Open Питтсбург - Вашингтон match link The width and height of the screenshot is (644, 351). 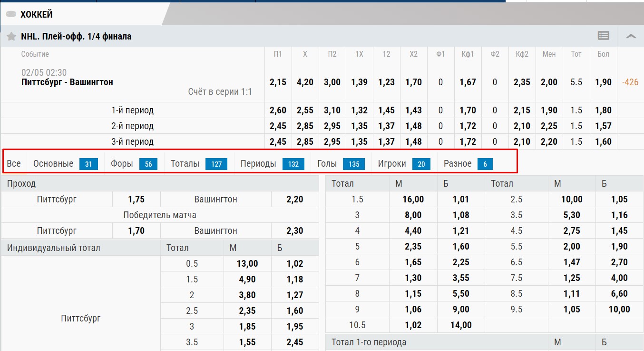point(67,82)
